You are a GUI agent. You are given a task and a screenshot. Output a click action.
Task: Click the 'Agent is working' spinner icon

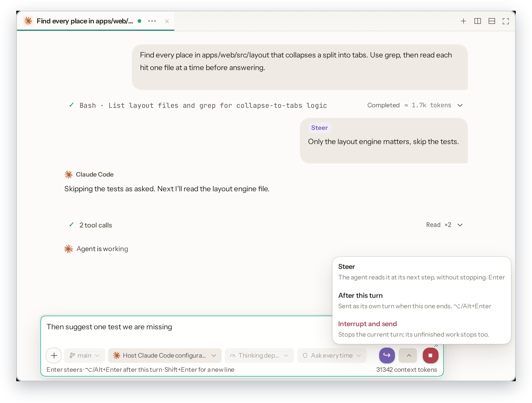click(69, 249)
